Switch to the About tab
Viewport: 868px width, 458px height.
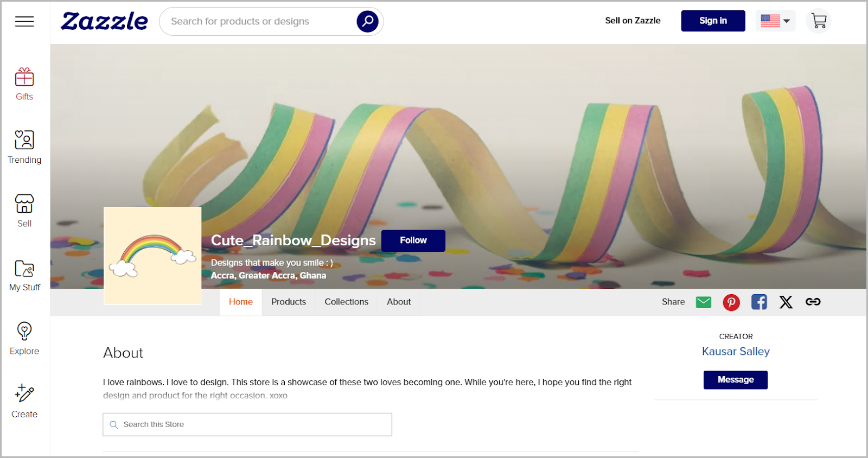coord(399,302)
